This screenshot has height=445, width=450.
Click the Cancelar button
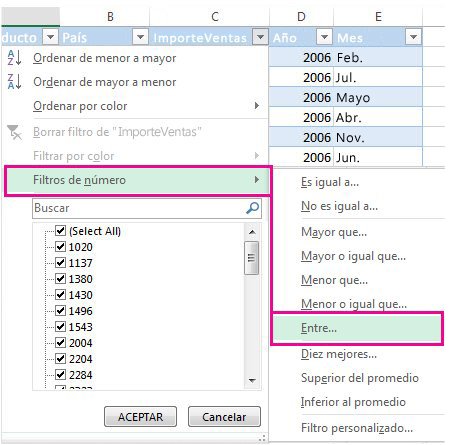[224, 417]
